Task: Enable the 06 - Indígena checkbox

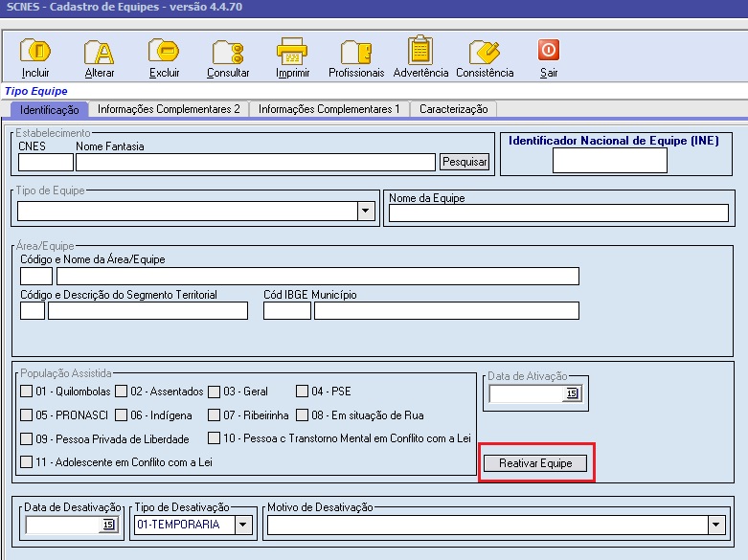Action: (122, 415)
